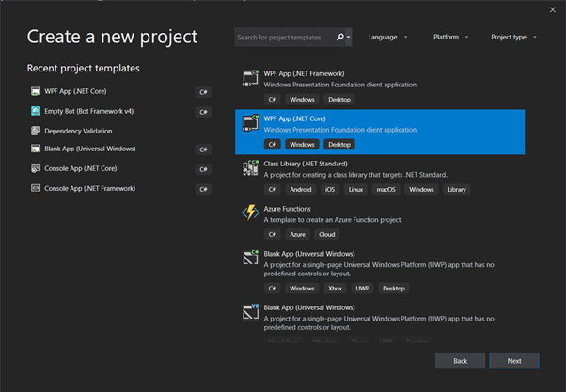Viewport: 566px width, 392px height.
Task: Click the WPF App (.NET Framework) template icon
Action: pos(250,78)
